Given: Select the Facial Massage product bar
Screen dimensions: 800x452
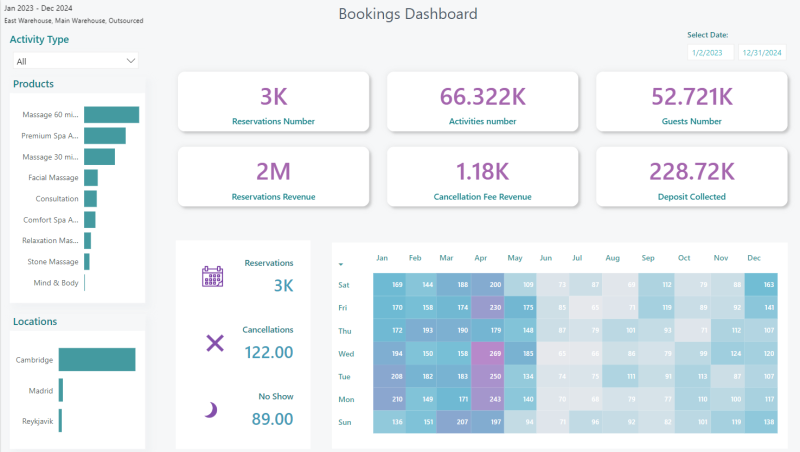Looking at the screenshot, I should point(91,178).
